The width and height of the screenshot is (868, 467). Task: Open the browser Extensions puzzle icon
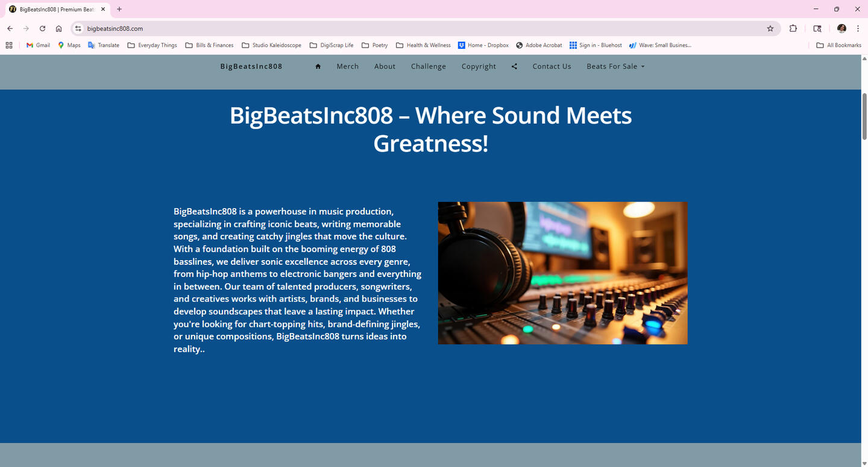[793, 28]
